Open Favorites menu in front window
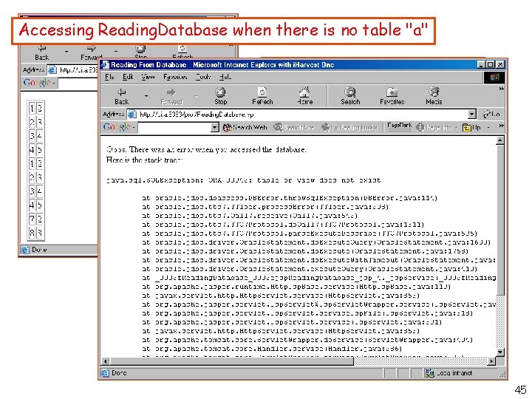 click(x=175, y=78)
